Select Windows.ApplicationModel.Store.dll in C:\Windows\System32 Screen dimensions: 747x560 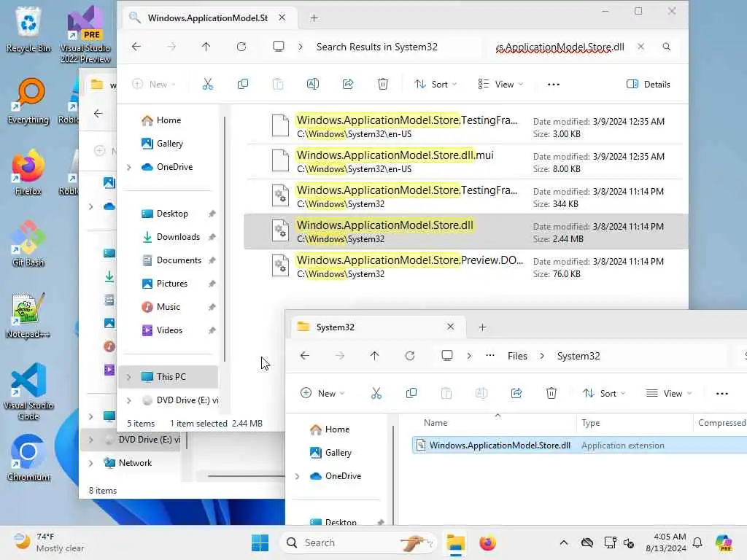pos(466,231)
